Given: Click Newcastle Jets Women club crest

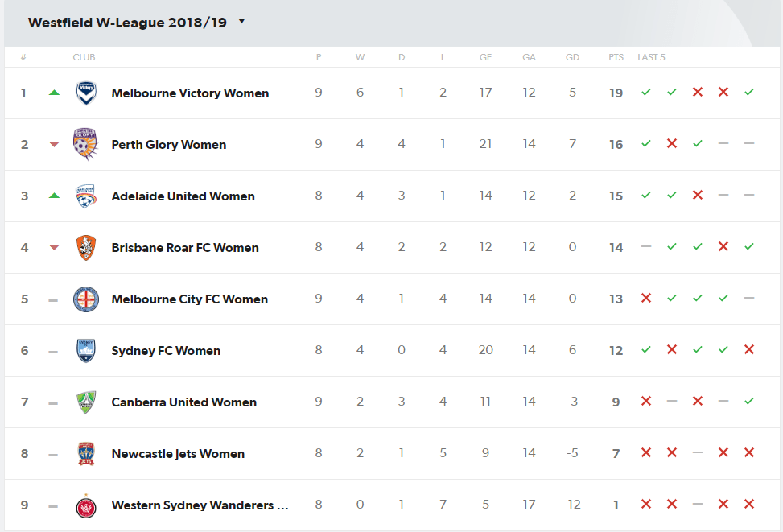Looking at the screenshot, I should pos(86,454).
